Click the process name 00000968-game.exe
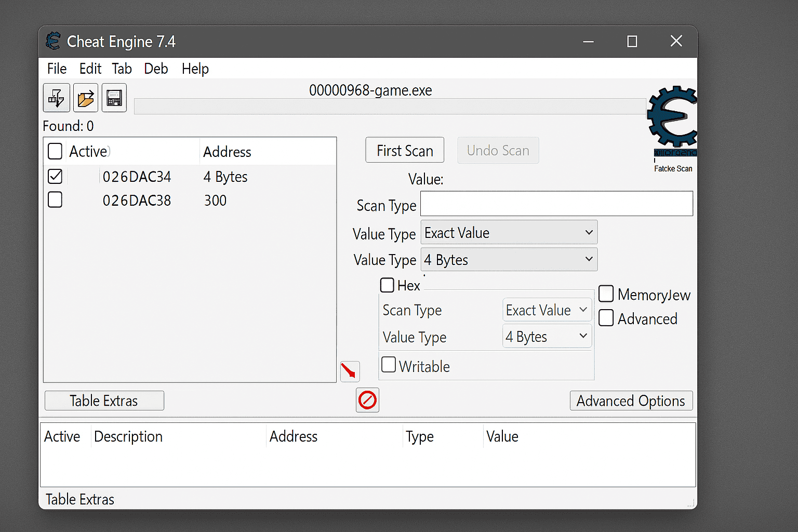 point(370,90)
